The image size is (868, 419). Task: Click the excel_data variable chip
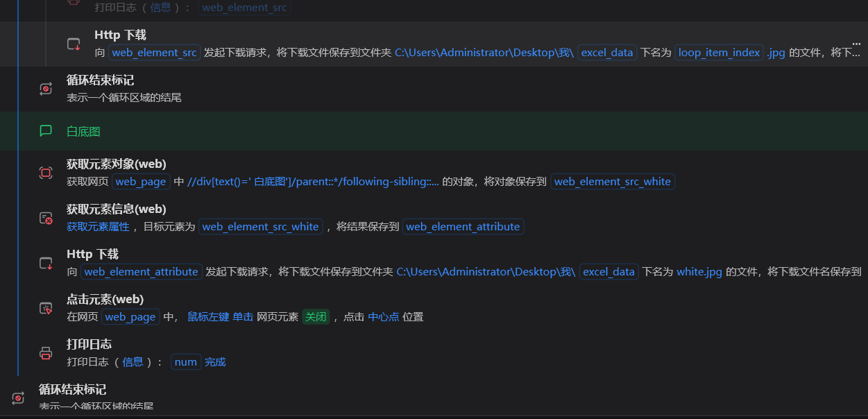(607, 52)
